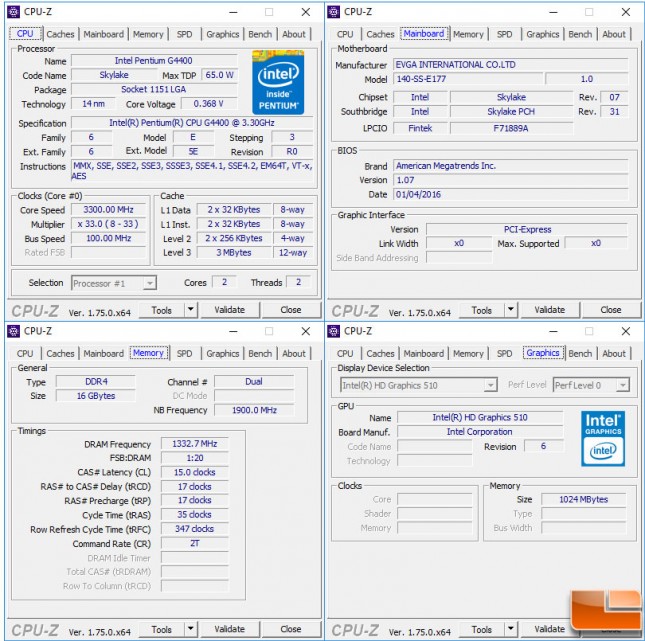Switch to Caches tab in the CPU window
The image size is (645, 641).
click(60, 34)
